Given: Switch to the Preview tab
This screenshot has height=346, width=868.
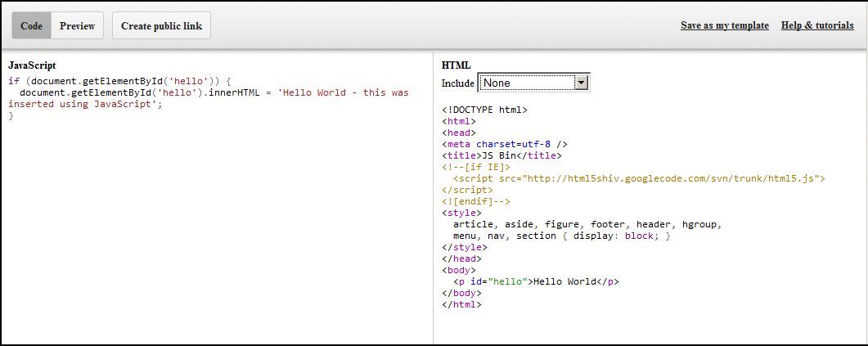Looking at the screenshot, I should pos(77,25).
